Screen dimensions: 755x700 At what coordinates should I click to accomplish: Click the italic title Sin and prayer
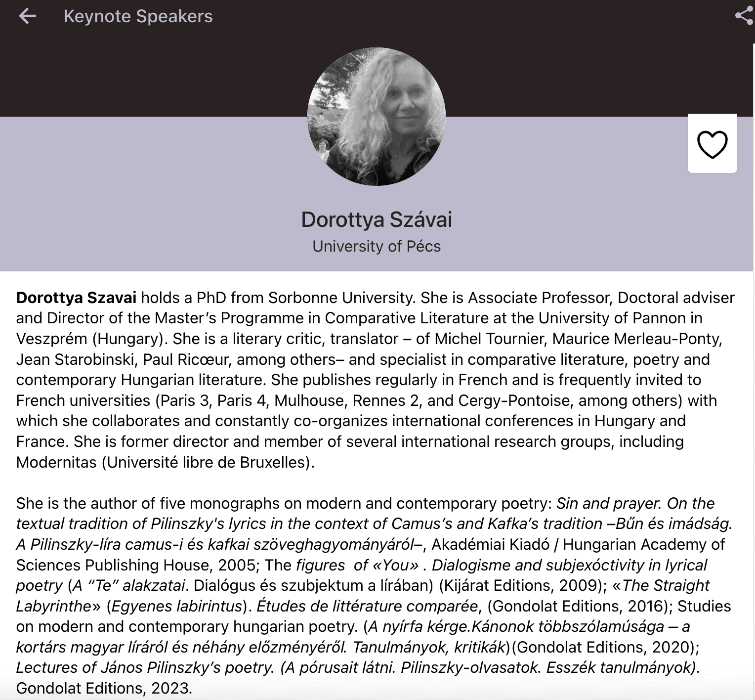coord(608,503)
